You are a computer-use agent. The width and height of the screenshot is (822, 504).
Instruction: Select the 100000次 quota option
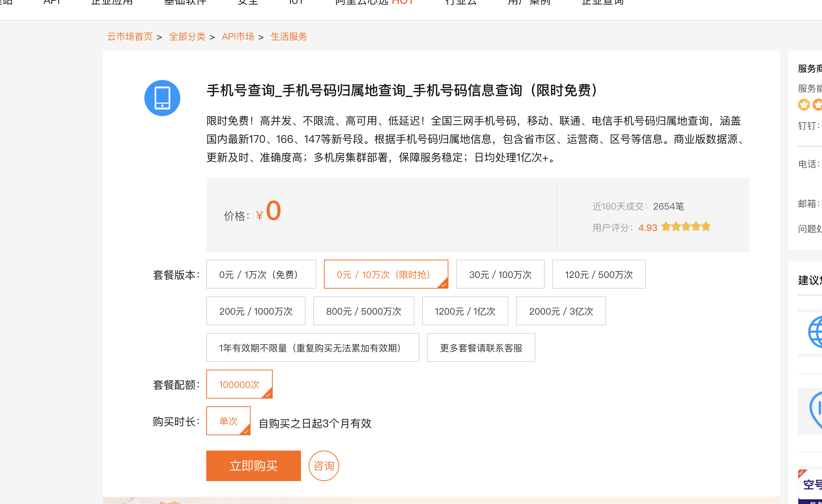coord(239,384)
